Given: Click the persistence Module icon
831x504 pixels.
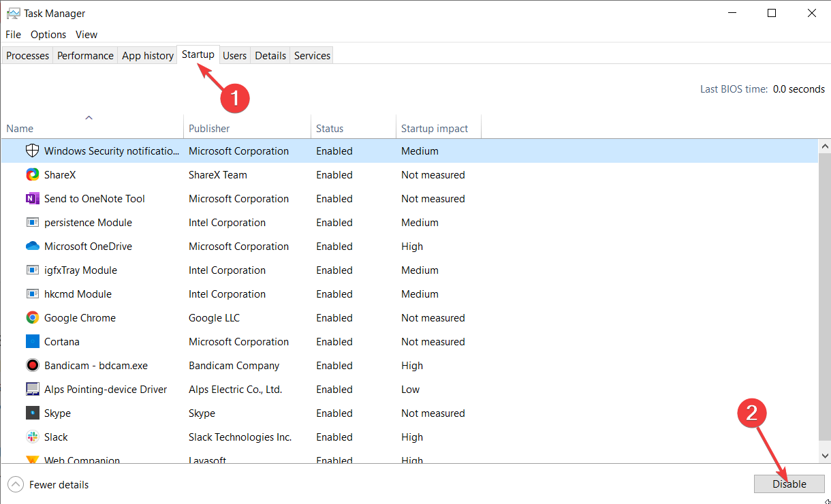Looking at the screenshot, I should point(32,222).
